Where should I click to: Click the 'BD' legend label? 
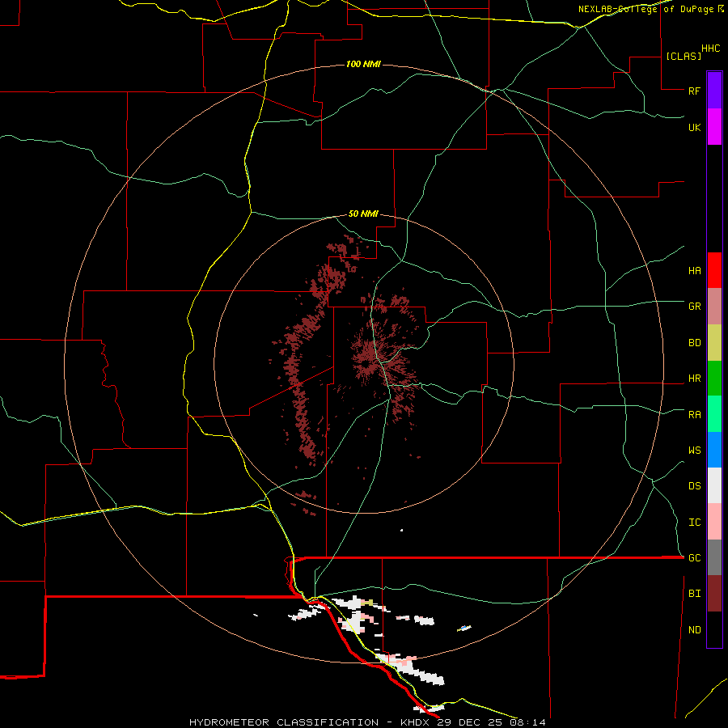pyautogui.click(x=694, y=343)
